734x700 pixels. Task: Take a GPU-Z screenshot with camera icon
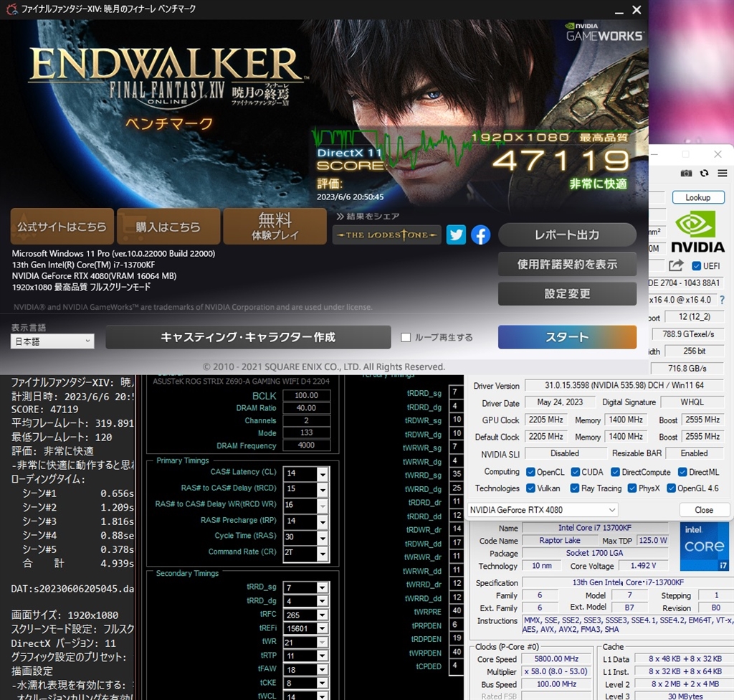[x=686, y=174]
